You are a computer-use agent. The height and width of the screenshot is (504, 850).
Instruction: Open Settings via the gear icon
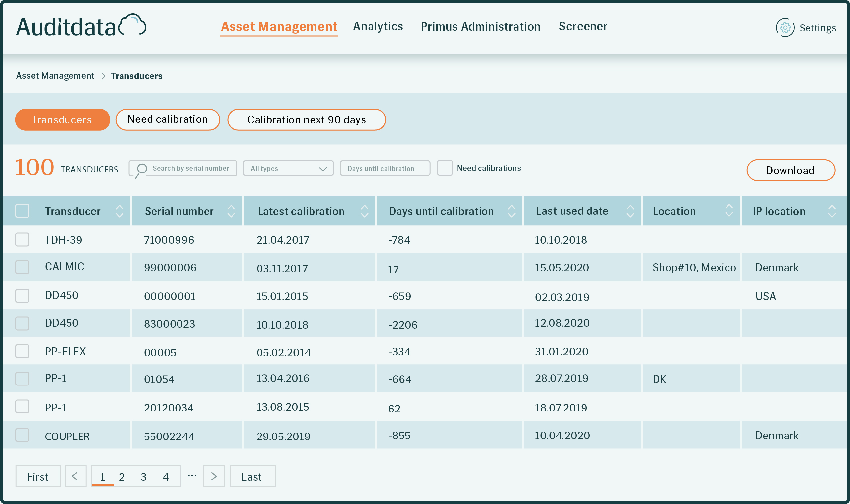(785, 28)
